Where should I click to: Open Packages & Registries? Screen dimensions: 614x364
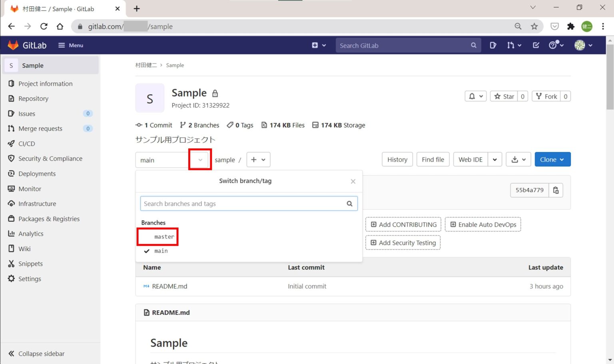[x=49, y=219]
